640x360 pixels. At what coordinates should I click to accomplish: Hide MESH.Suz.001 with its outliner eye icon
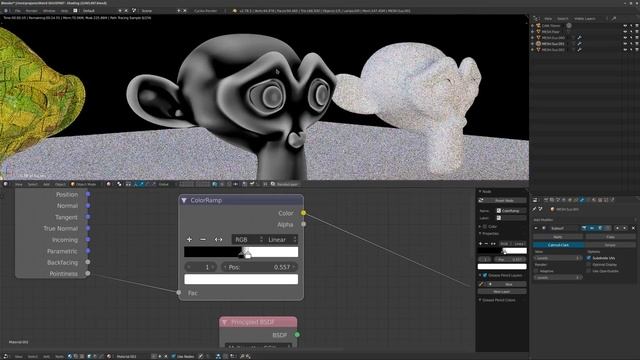coord(625,44)
